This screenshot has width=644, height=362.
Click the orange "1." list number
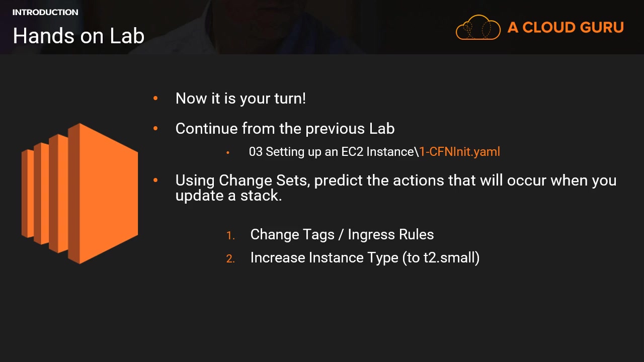(x=230, y=235)
